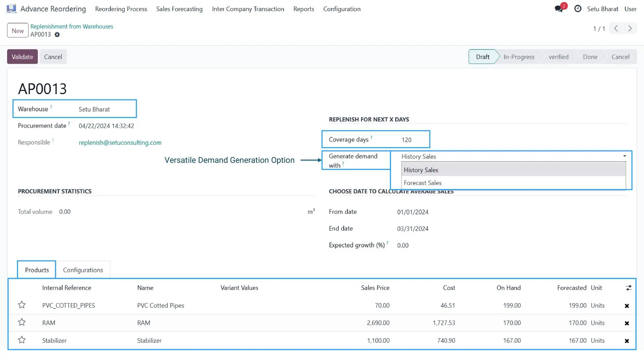
Task: Click the gear icon beside AP0013
Action: pyautogui.click(x=57, y=35)
